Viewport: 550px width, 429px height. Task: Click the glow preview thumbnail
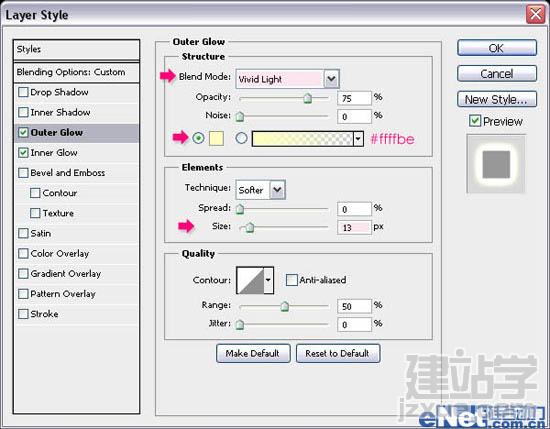coord(496,164)
